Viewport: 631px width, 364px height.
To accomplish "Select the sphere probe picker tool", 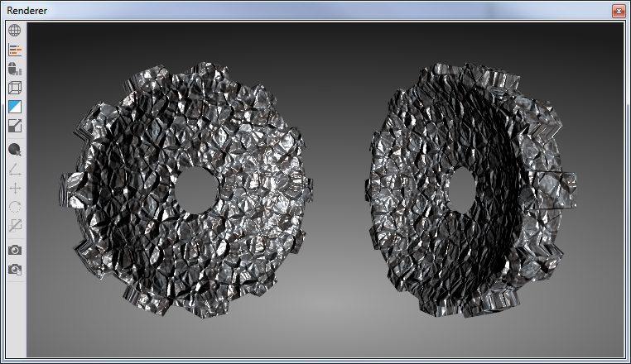I will tap(15, 150).
